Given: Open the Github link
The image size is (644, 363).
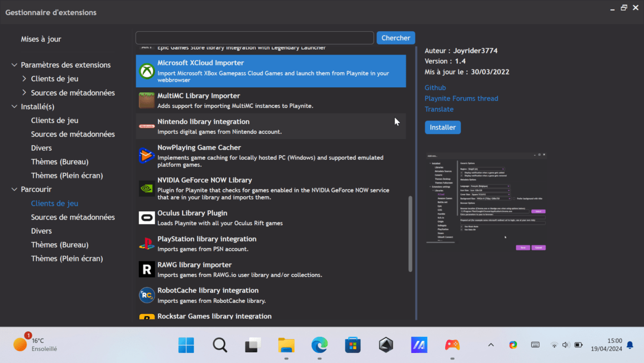Looking at the screenshot, I should (435, 88).
